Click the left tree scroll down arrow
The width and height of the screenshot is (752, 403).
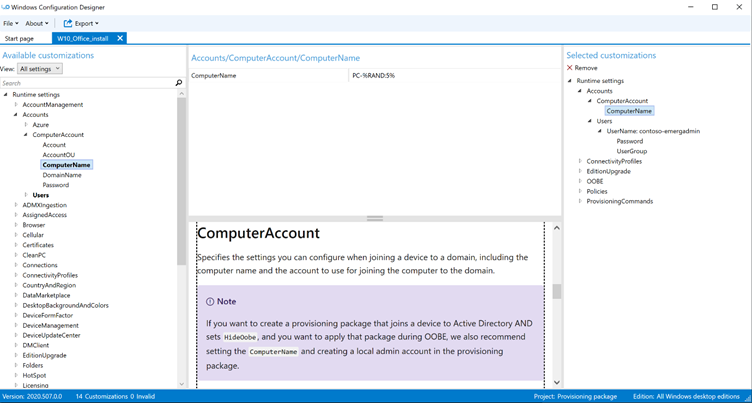[181, 384]
